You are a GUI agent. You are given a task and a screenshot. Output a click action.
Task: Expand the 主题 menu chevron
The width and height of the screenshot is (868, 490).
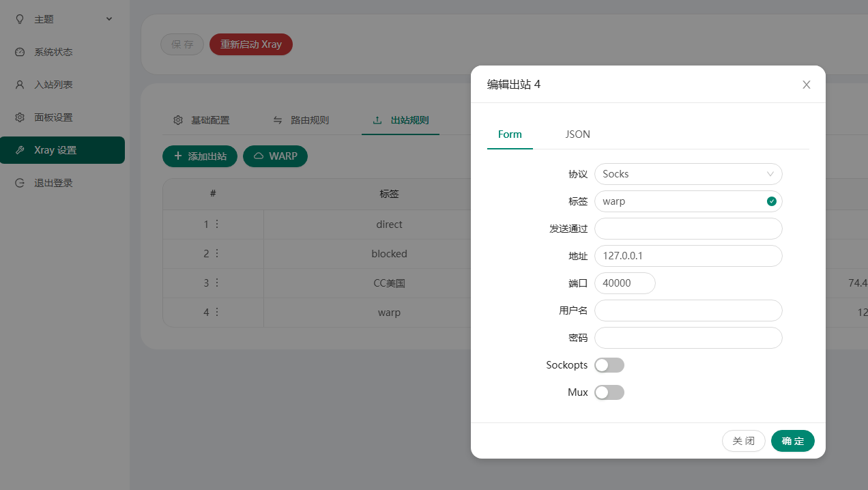[109, 19]
